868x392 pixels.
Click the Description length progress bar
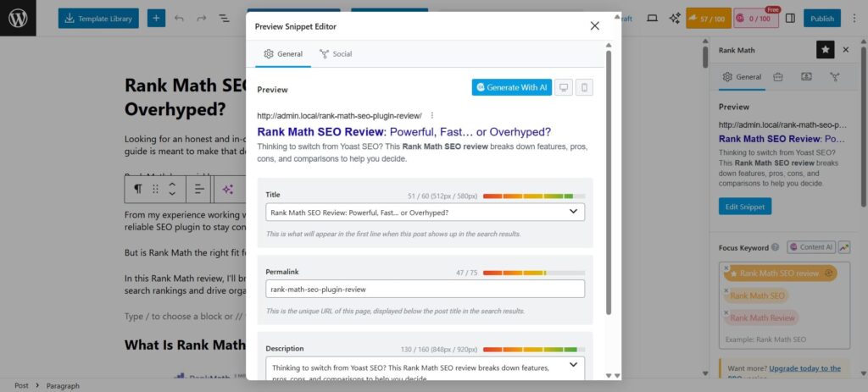534,350
